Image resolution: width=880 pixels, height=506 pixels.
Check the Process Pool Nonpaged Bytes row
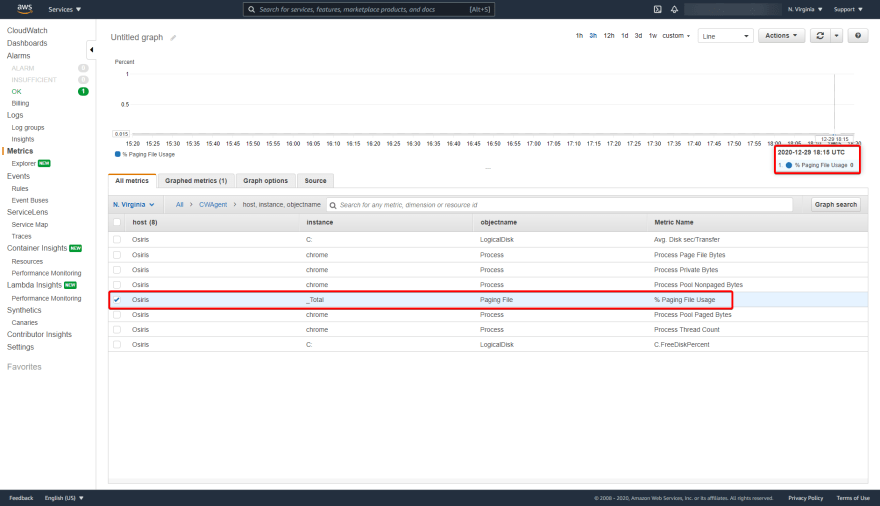[117, 284]
